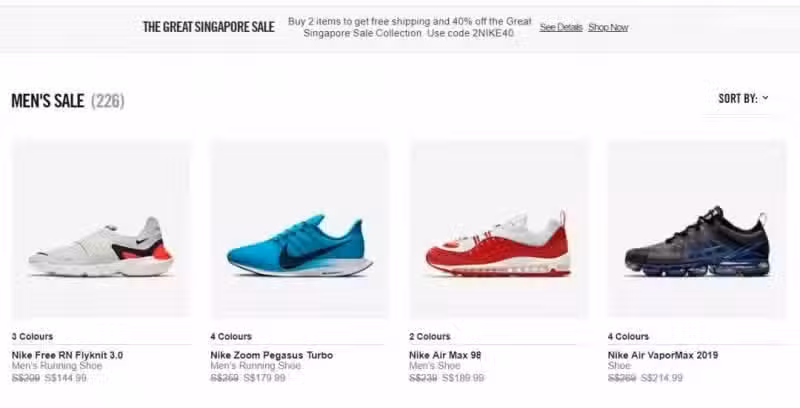Click the Shop Now link
Screen dimensions: 800x408
pos(608,28)
